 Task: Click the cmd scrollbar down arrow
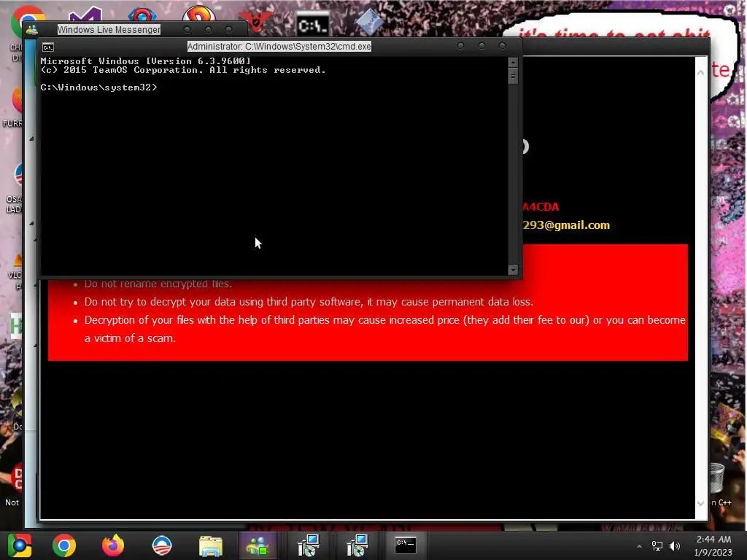513,270
